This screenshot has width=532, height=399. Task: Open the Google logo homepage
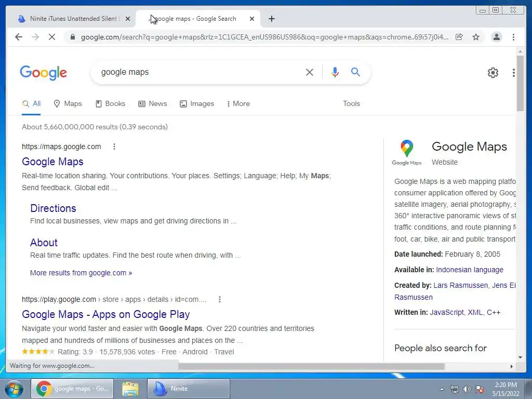click(44, 73)
